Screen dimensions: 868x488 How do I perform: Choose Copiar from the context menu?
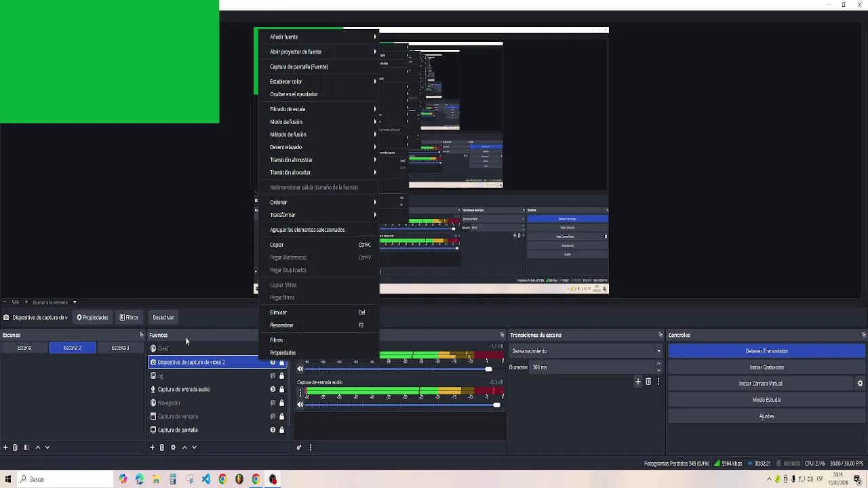(x=319, y=245)
